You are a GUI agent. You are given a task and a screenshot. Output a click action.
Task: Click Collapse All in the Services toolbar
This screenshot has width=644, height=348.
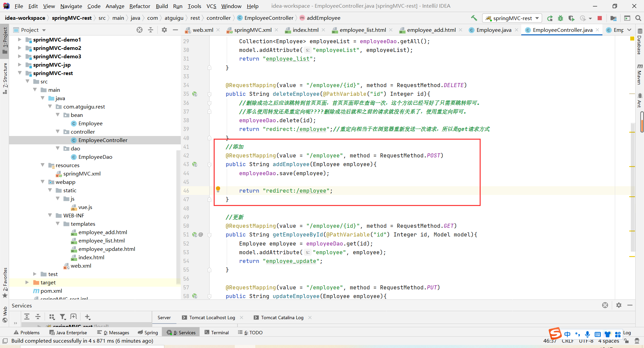click(38, 317)
